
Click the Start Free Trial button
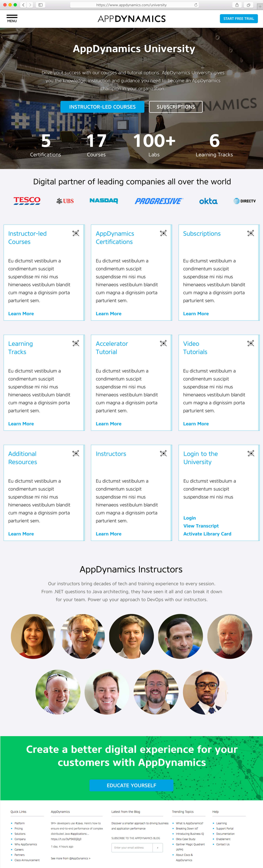click(239, 19)
